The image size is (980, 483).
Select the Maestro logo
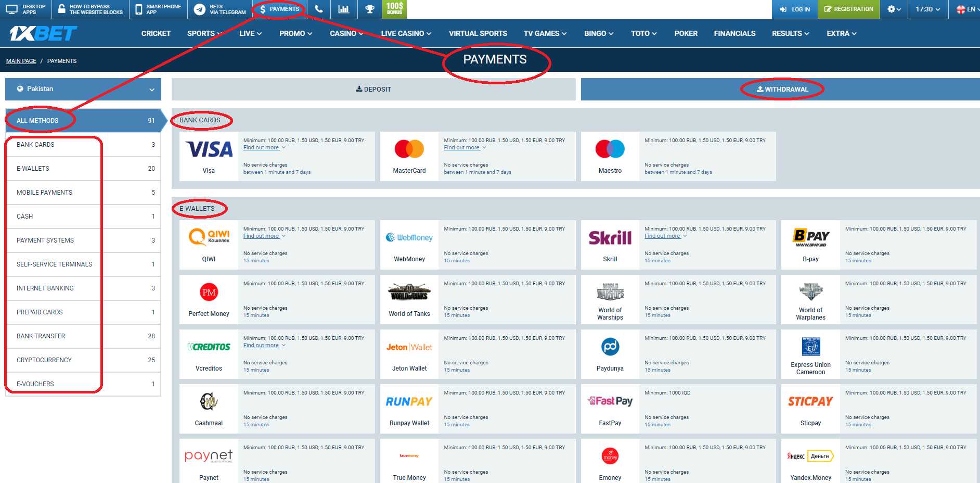click(x=610, y=149)
